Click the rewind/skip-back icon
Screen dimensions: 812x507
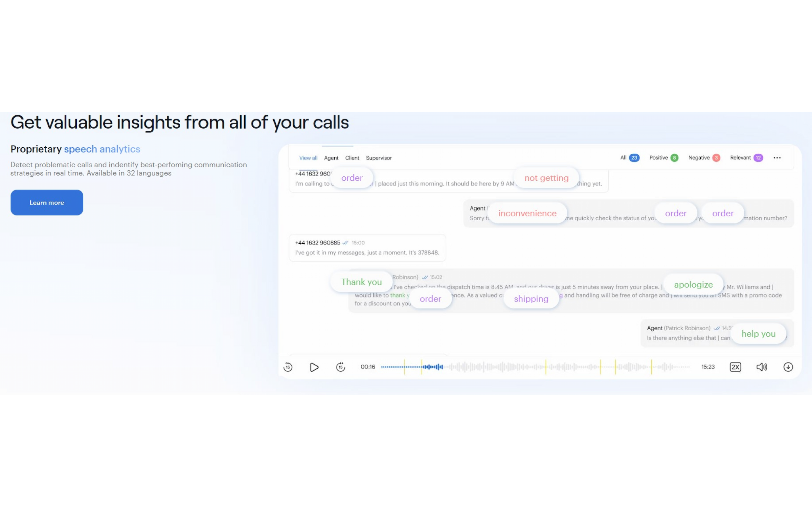288,367
